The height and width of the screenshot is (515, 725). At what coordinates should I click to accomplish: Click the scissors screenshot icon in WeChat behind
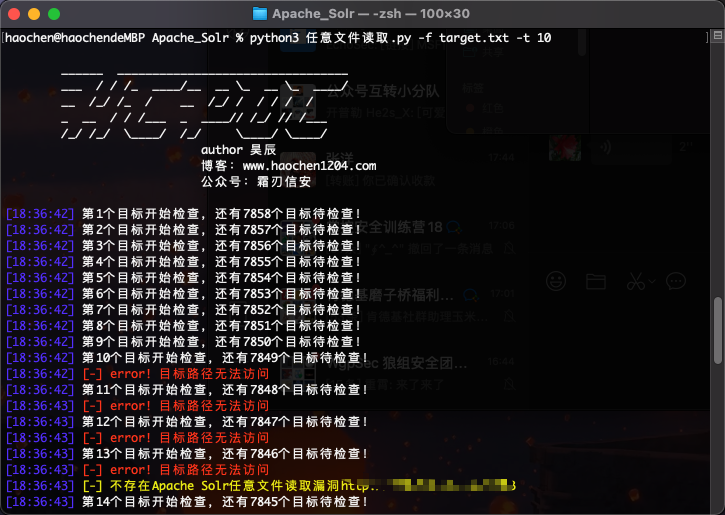click(x=636, y=281)
